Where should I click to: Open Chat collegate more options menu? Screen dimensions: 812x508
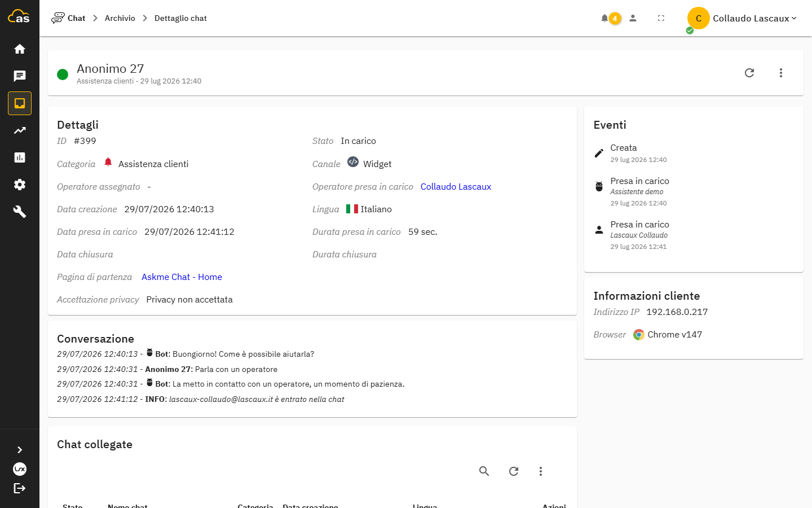pyautogui.click(x=541, y=471)
